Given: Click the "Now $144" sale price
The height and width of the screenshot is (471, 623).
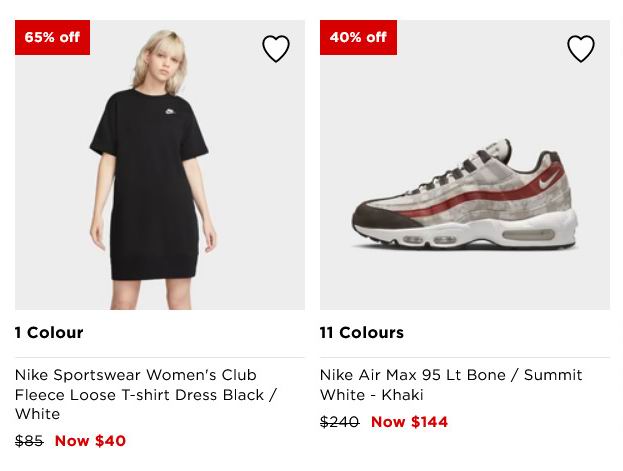Looking at the screenshot, I should (409, 422).
